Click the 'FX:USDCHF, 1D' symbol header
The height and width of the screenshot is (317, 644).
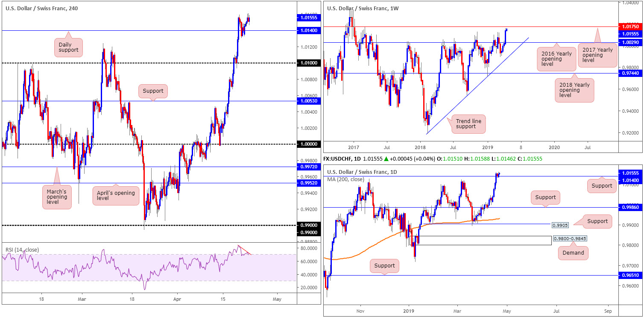click(x=341, y=158)
